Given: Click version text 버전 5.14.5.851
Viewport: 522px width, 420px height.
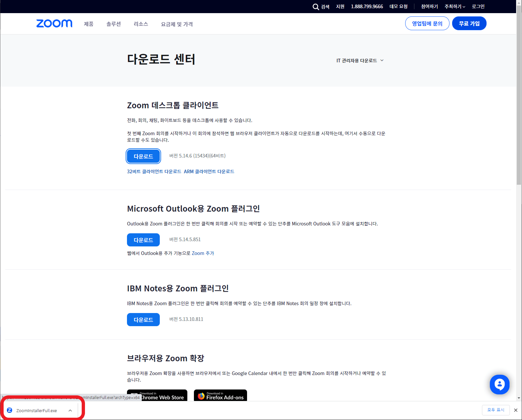Looking at the screenshot, I should pyautogui.click(x=185, y=240).
